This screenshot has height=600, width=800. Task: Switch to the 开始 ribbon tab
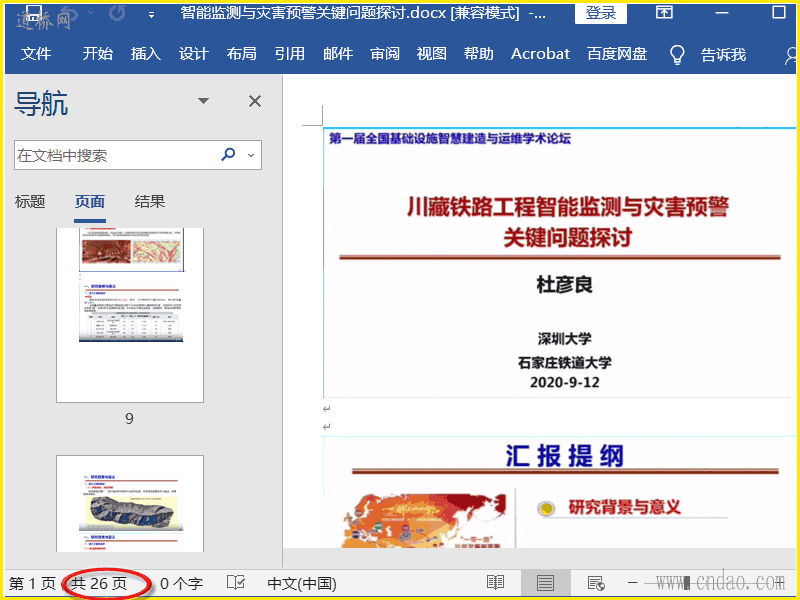coord(97,54)
